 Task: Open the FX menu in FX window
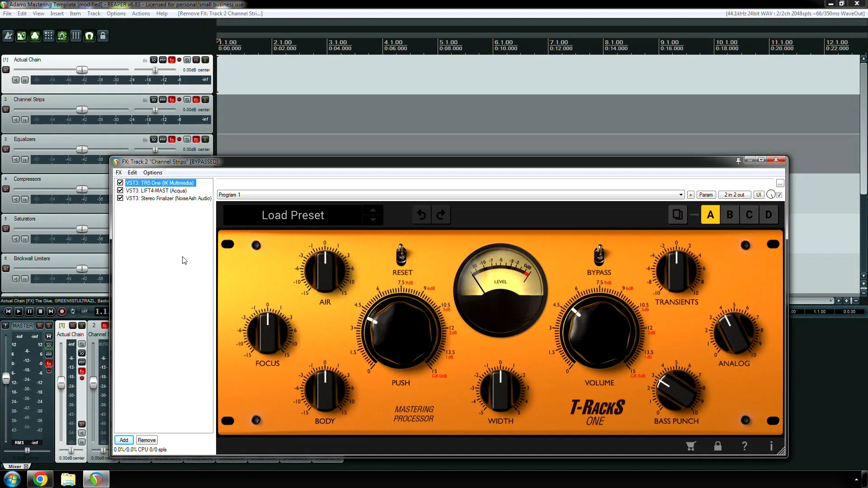pyautogui.click(x=118, y=172)
